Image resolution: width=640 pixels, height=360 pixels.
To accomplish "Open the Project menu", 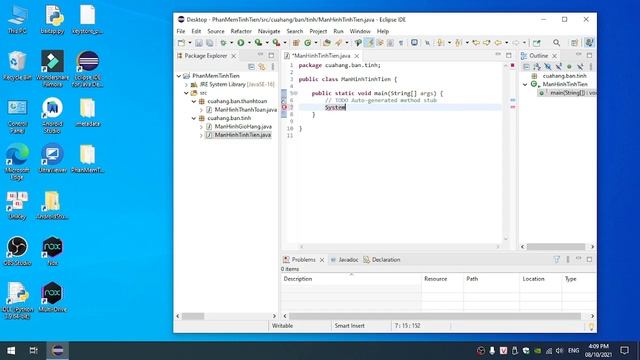I will [x=318, y=31].
